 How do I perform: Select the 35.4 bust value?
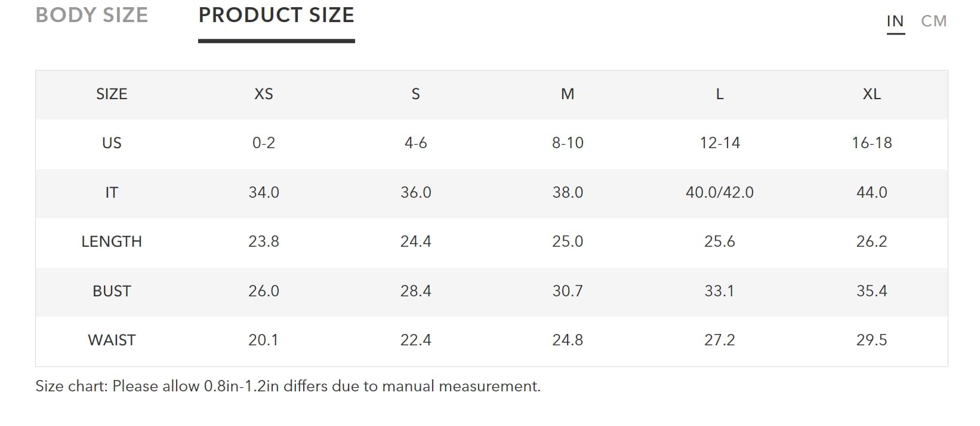coord(872,291)
